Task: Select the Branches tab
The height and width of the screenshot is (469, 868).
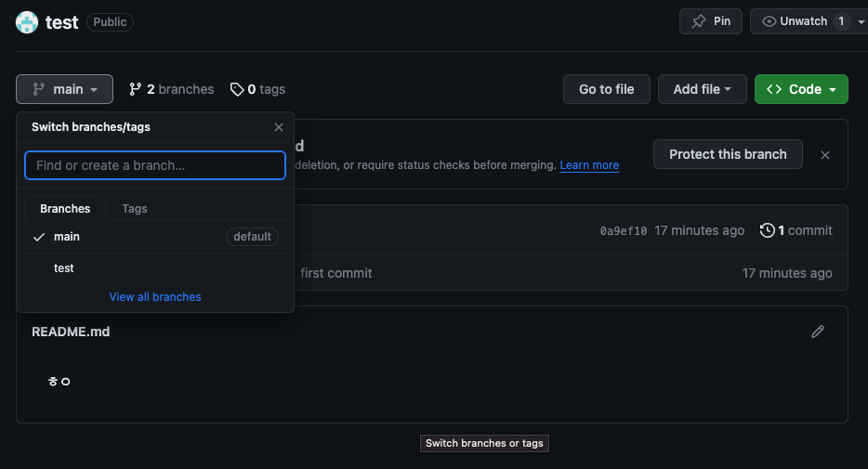Action: pos(65,209)
